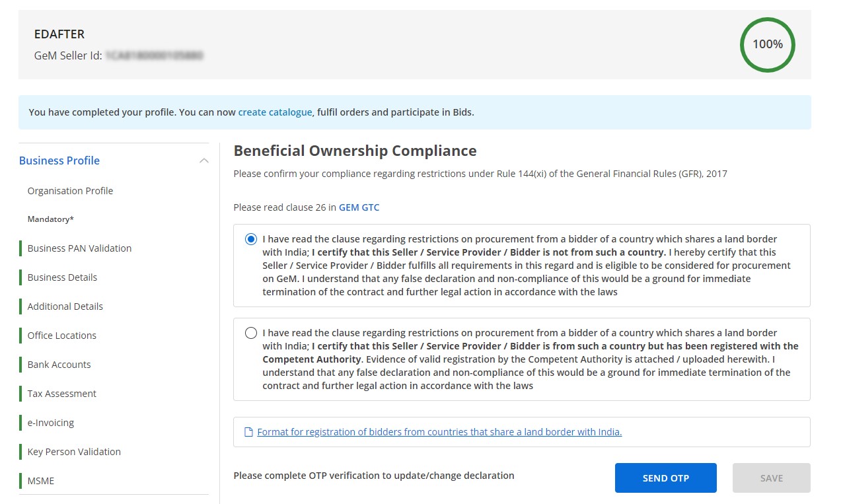The width and height of the screenshot is (843, 504).
Task: Go to Business PAN Validation section
Action: click(x=79, y=248)
